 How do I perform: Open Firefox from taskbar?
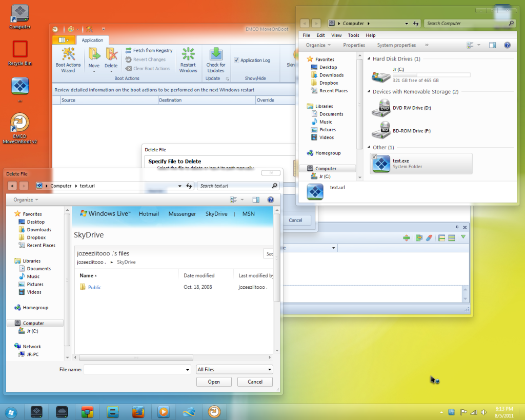point(138,412)
